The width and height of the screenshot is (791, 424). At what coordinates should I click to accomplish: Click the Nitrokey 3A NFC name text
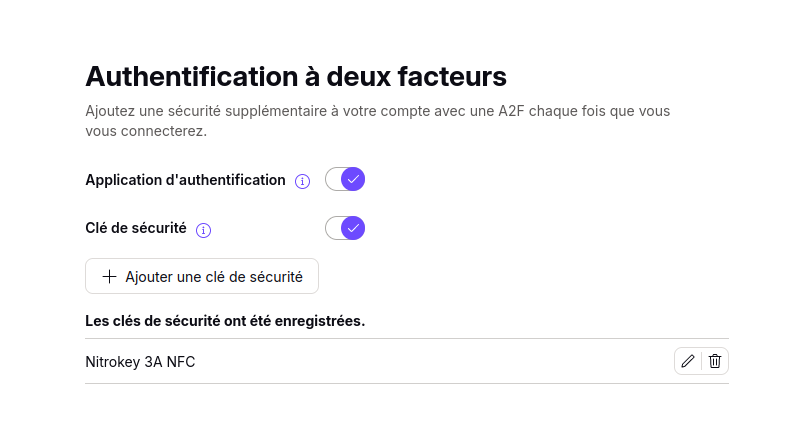click(140, 362)
